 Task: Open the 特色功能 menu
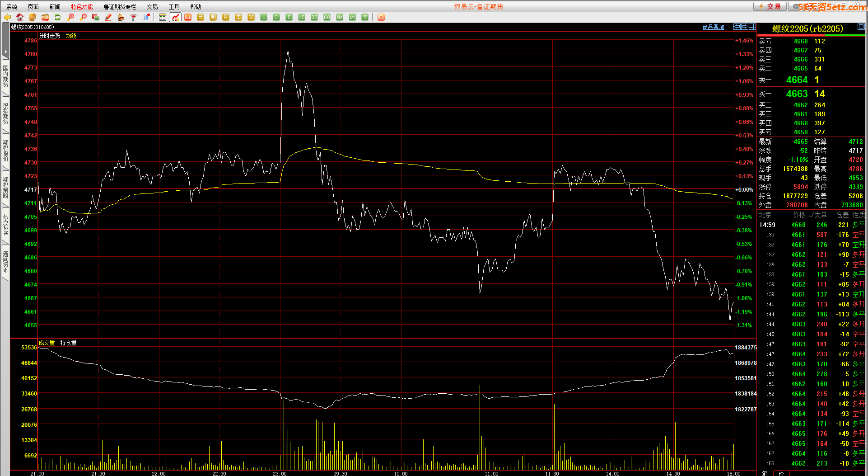[82, 7]
